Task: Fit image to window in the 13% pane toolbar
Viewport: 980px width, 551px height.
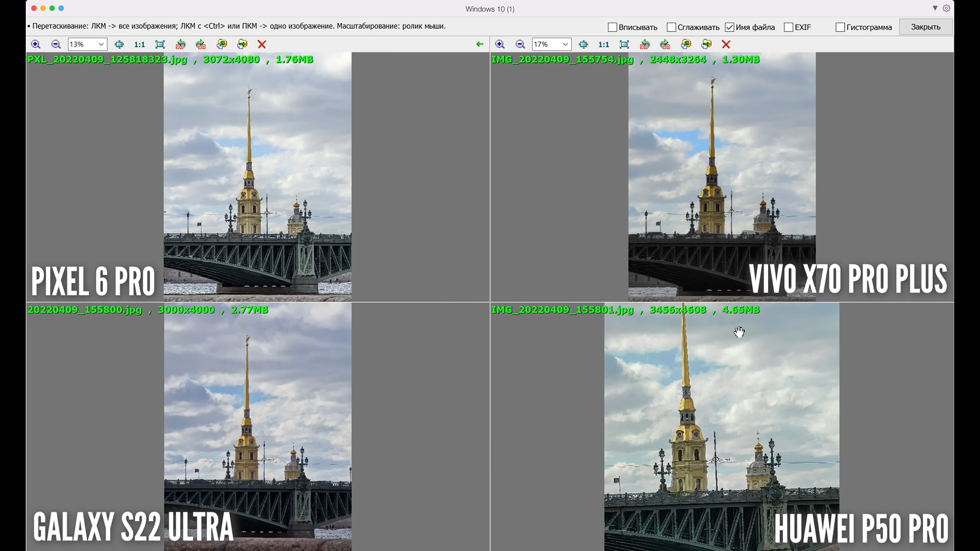Action: pos(160,44)
